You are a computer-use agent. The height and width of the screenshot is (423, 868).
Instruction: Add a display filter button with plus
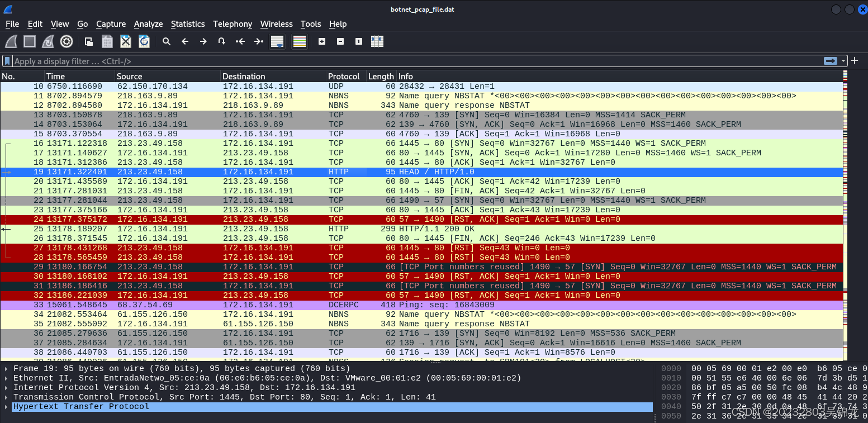coord(855,61)
